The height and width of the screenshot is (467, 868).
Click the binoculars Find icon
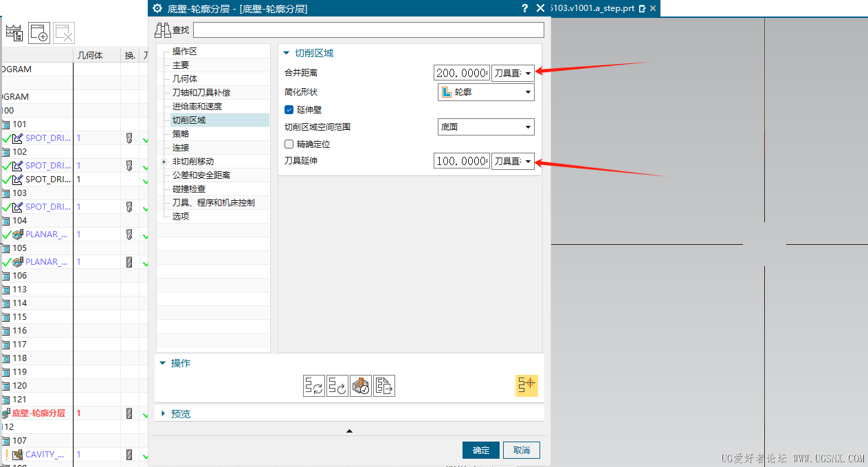point(163,30)
